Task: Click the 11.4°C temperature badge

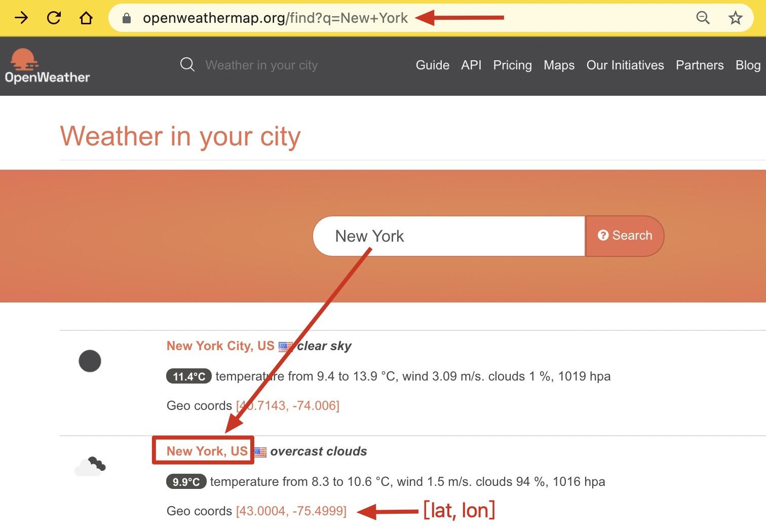Action: (x=189, y=376)
